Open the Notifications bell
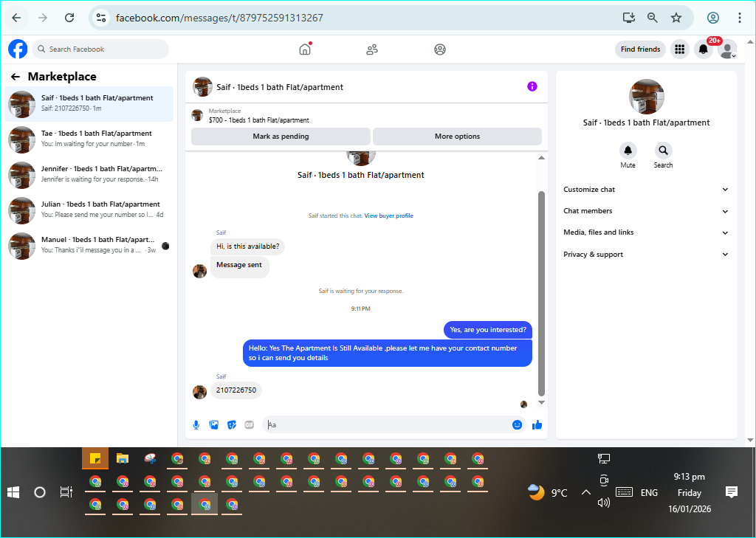The image size is (756, 538). click(703, 49)
